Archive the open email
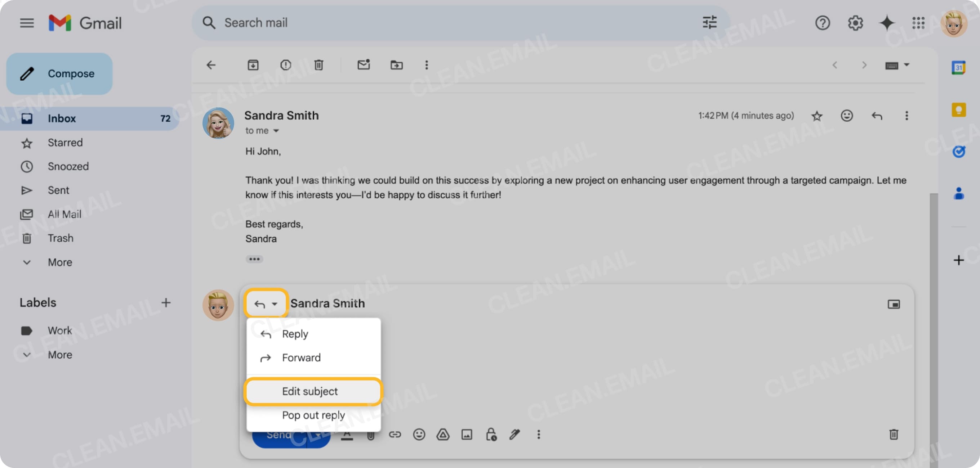Screen dimensions: 980x468 253,65
